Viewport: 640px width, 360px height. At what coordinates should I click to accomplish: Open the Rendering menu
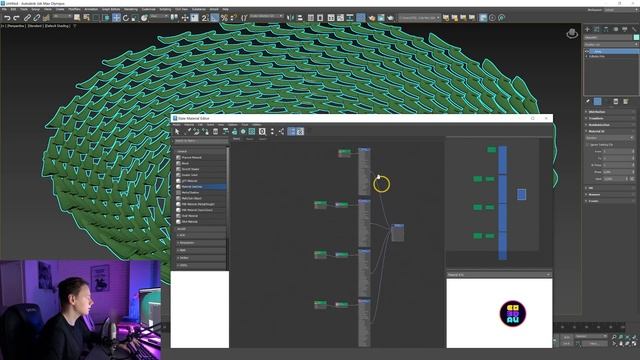coord(131,9)
